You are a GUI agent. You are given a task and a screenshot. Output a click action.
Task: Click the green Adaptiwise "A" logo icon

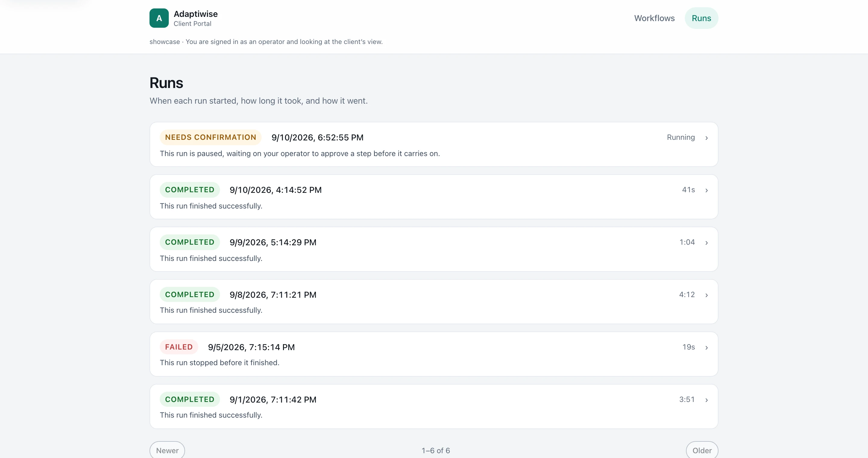click(x=159, y=18)
